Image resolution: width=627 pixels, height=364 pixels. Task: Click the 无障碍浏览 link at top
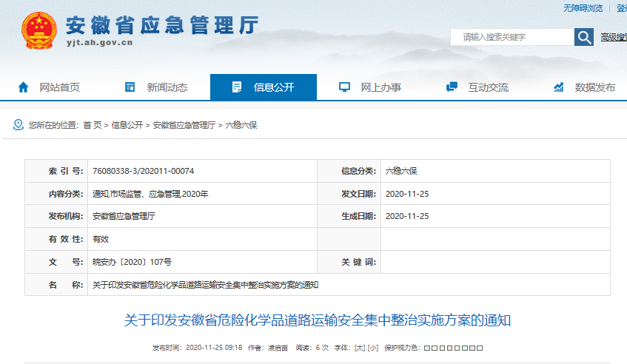pos(583,8)
